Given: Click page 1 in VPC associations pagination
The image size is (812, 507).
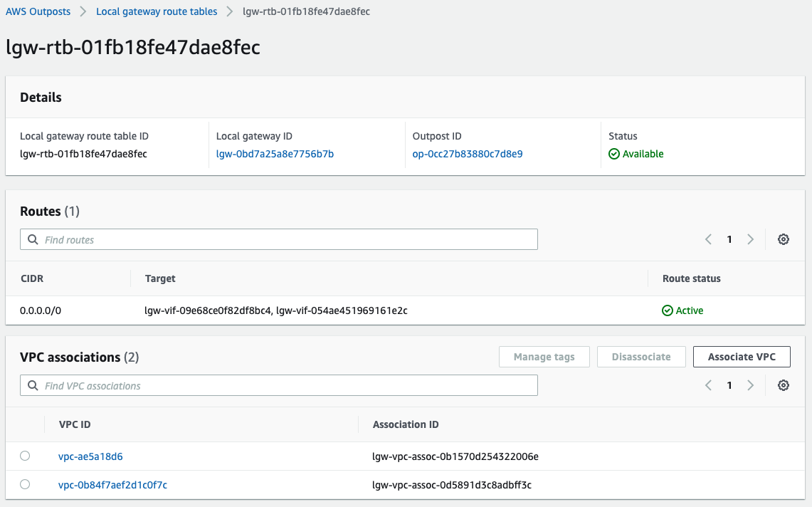Looking at the screenshot, I should 729,385.
